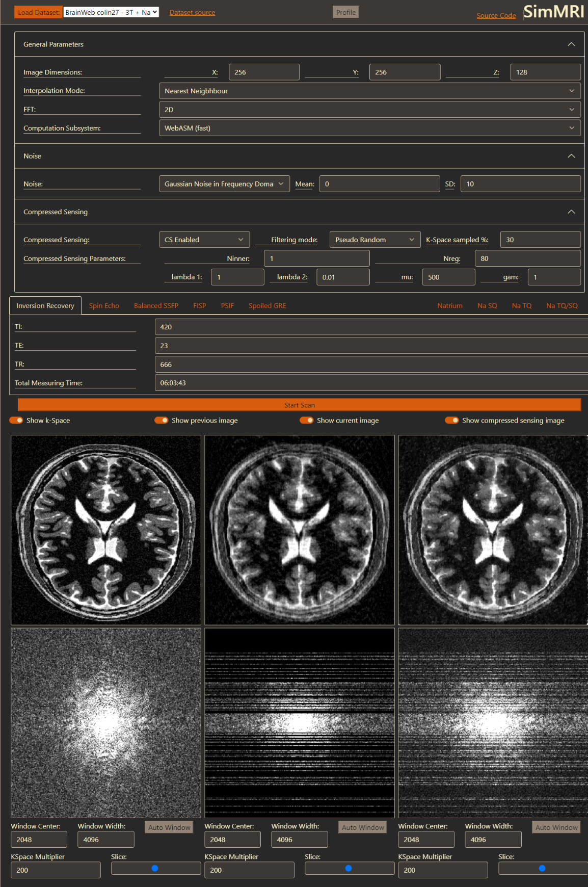This screenshot has width=588, height=887.
Task: Turn off Show current image
Action: pyautogui.click(x=307, y=420)
